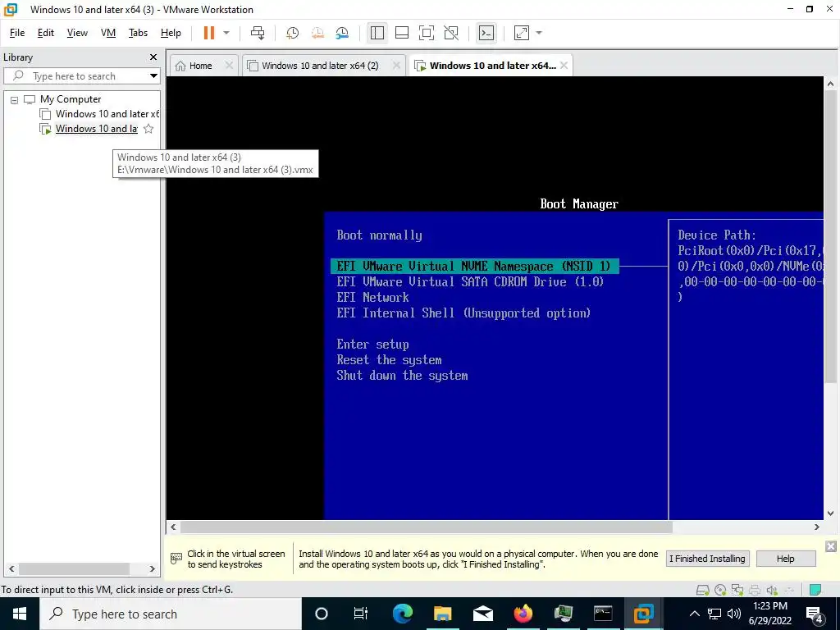Toggle the console view toolbar icon
This screenshot has width=840, height=630.
[x=486, y=33]
